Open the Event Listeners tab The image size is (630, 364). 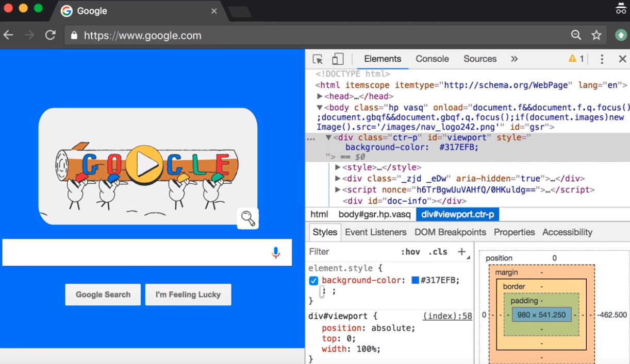tap(376, 232)
